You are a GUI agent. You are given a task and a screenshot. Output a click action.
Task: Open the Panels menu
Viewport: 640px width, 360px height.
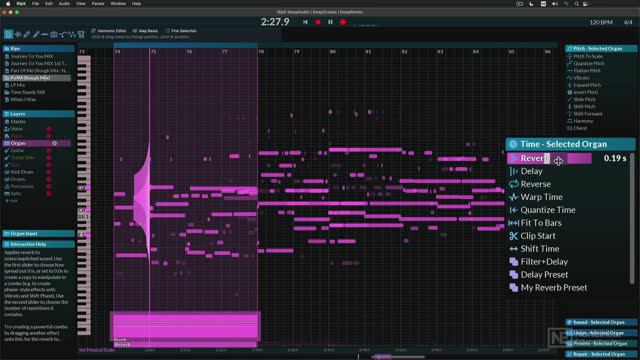point(98,4)
